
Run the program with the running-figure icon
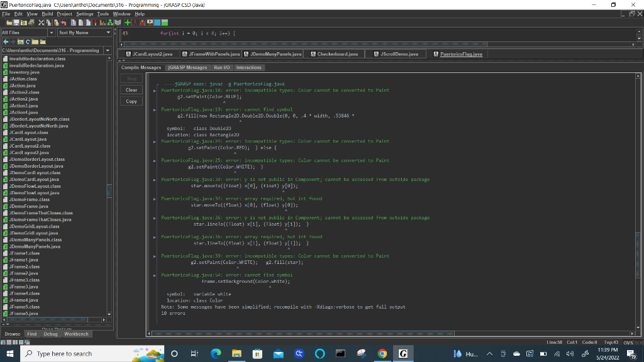(135, 23)
